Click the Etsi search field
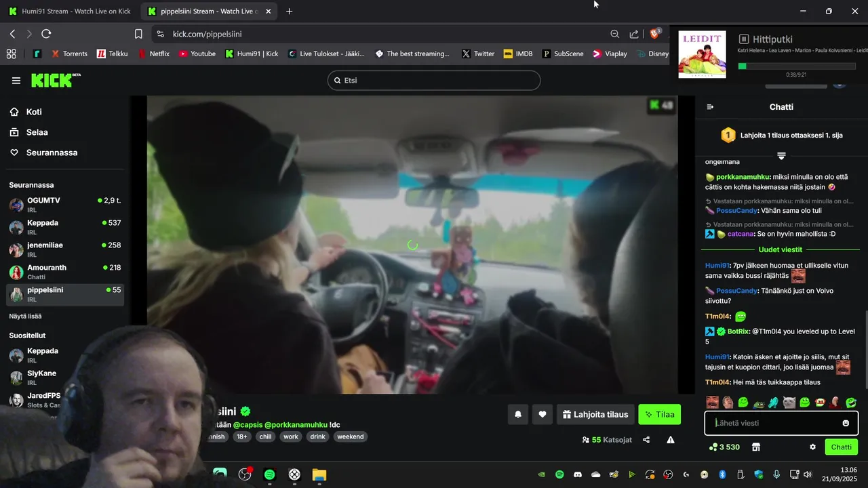The width and height of the screenshot is (868, 488). 434,80
